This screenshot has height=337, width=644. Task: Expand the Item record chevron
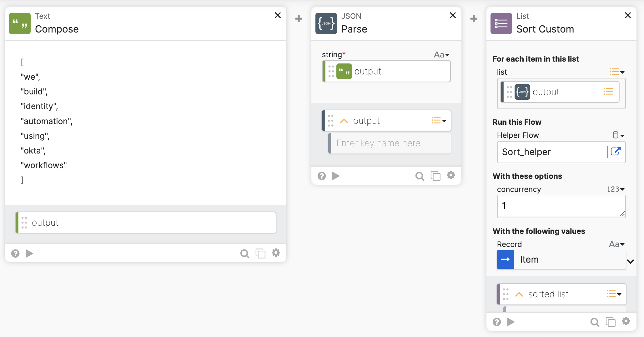click(631, 261)
